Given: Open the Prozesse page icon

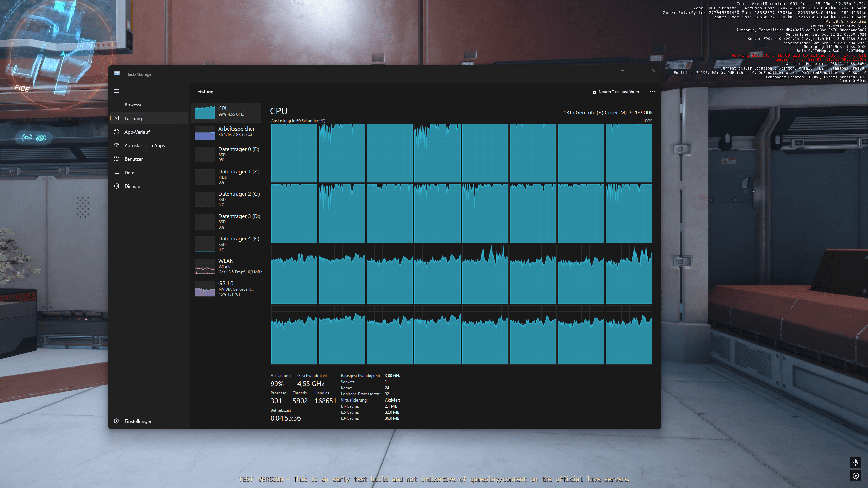Looking at the screenshot, I should tap(116, 104).
